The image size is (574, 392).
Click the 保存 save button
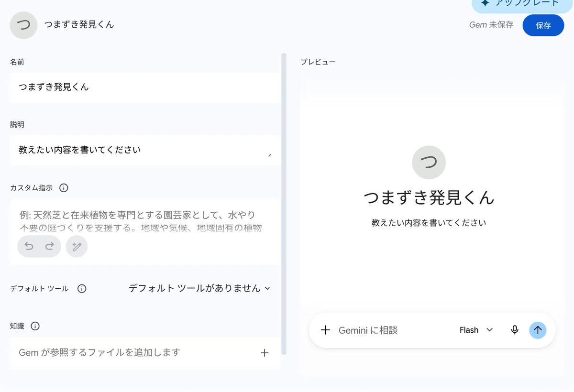point(543,25)
